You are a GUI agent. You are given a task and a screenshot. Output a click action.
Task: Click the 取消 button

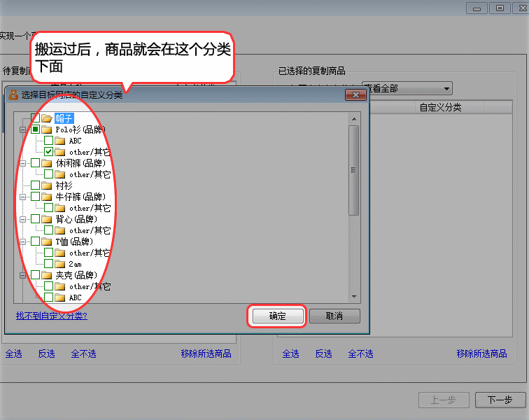[334, 316]
